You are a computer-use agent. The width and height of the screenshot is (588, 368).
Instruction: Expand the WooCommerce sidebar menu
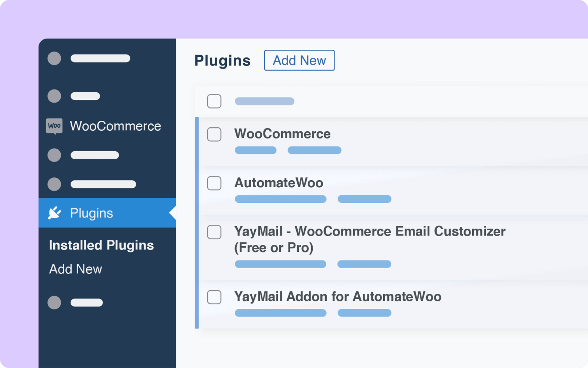(x=115, y=125)
